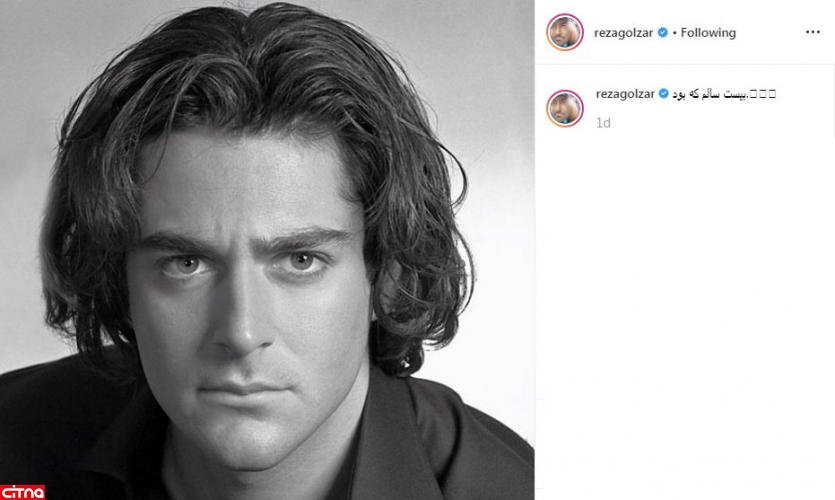Open the three-dots more options menu
The image size is (835, 500).
click(x=813, y=32)
